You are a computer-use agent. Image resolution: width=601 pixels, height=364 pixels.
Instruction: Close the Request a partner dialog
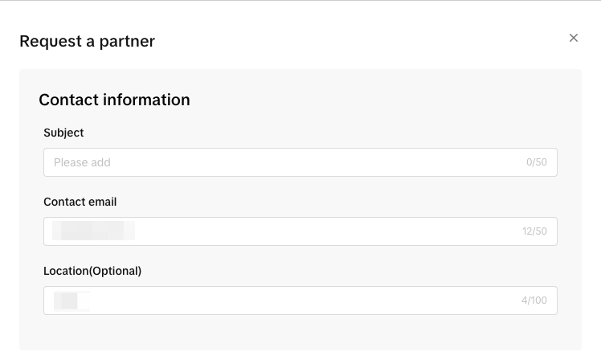click(574, 38)
